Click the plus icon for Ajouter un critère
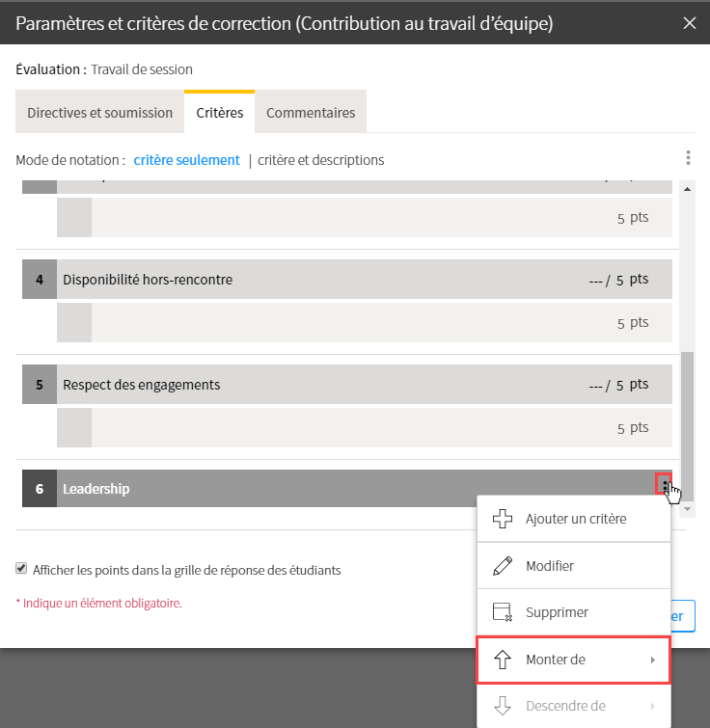710x728 pixels. click(x=503, y=519)
